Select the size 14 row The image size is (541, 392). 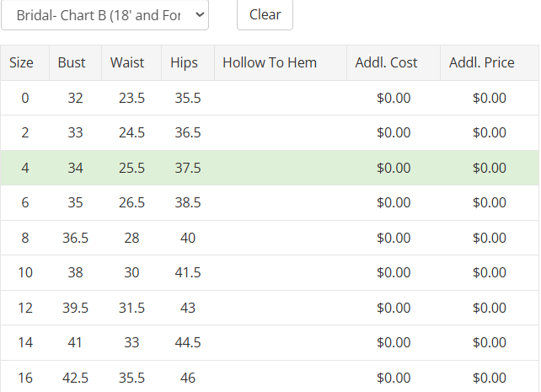(25, 342)
